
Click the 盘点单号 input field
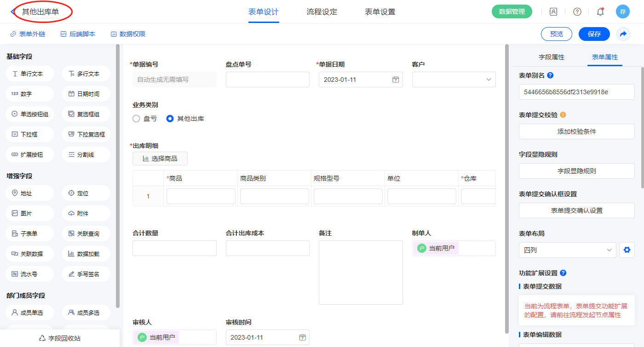(267, 80)
